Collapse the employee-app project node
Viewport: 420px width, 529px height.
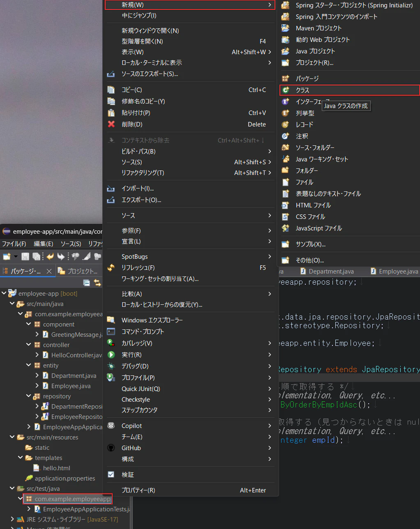tap(4, 293)
